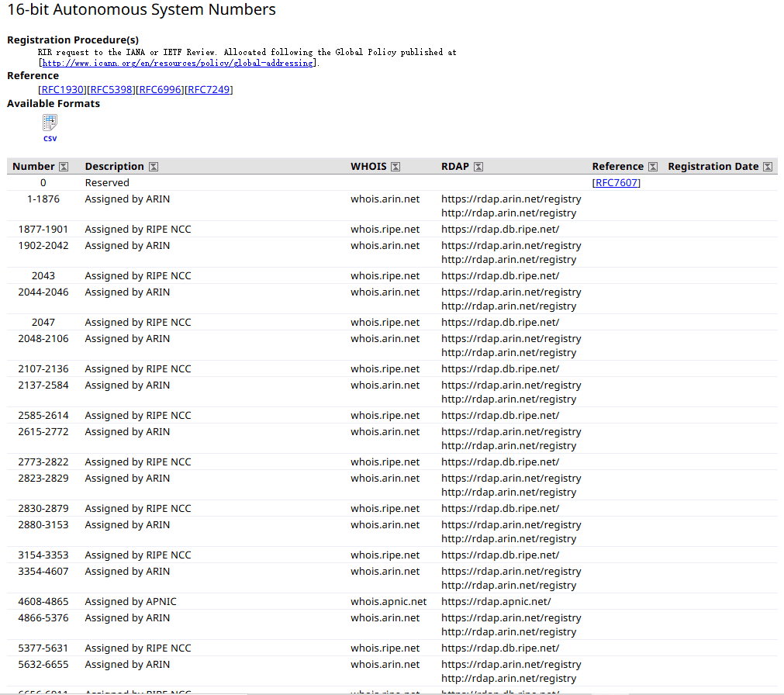Open the RFC6996 reference link
This screenshot has height=695, width=784.
(161, 89)
